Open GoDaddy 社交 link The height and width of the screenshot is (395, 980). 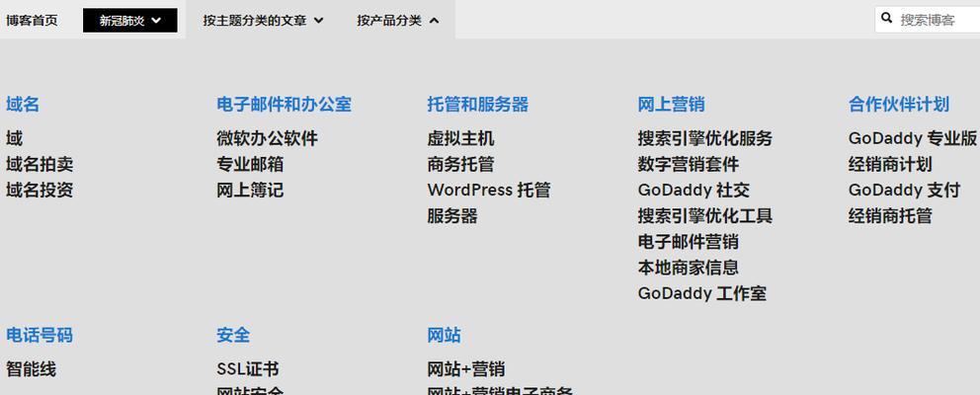click(694, 190)
